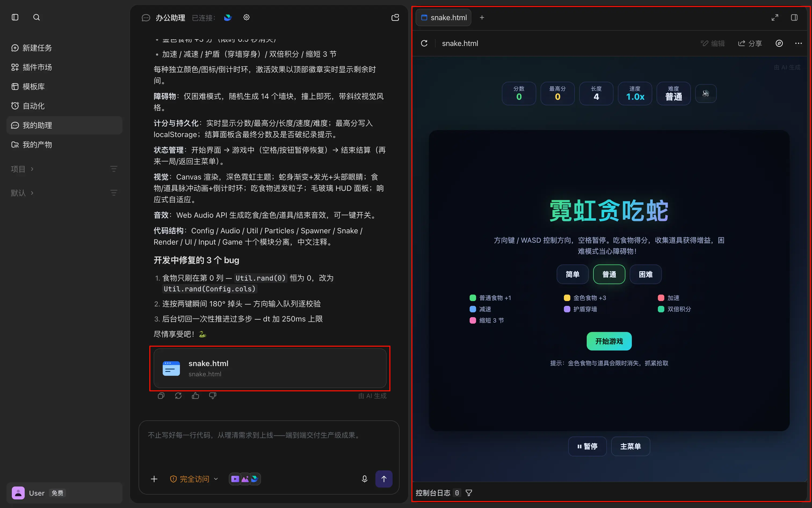Viewport: 812px width, 508px height.
Task: Regenerate the assistant response
Action: pos(178,396)
